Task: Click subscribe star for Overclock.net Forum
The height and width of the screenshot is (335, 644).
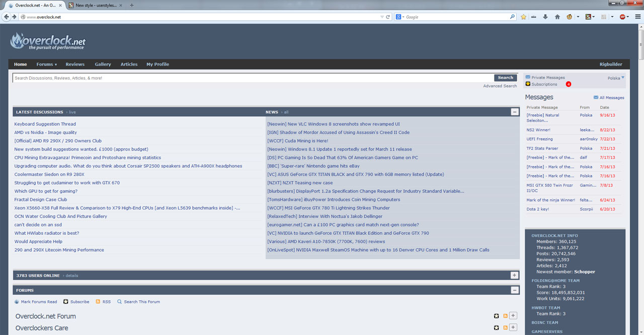Action: [x=497, y=316]
